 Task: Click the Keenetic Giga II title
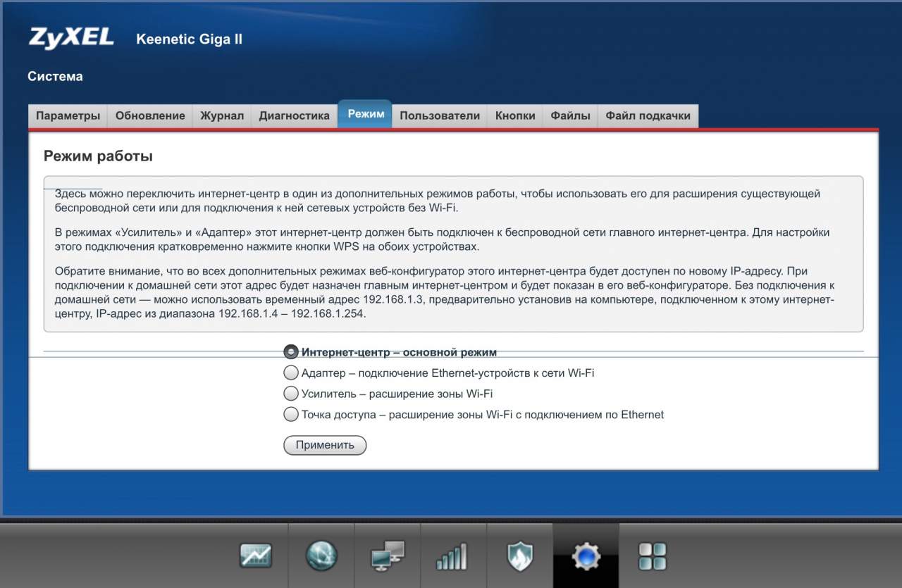[189, 39]
